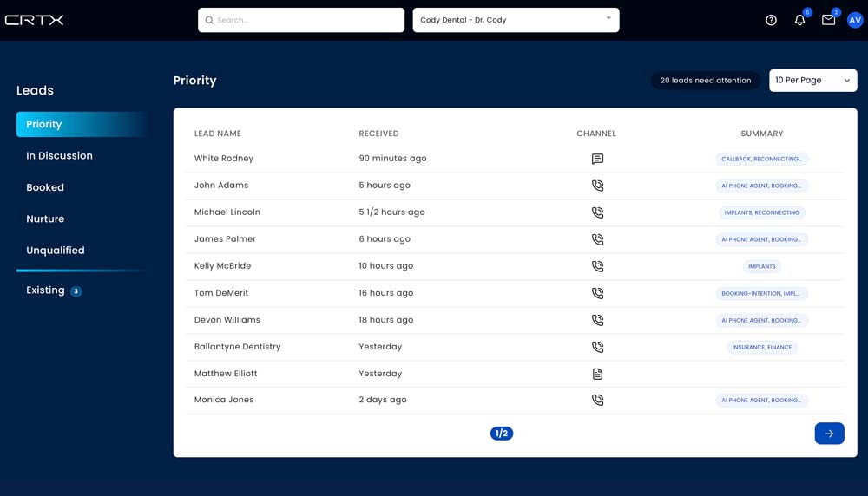Click the AV user avatar

(855, 20)
